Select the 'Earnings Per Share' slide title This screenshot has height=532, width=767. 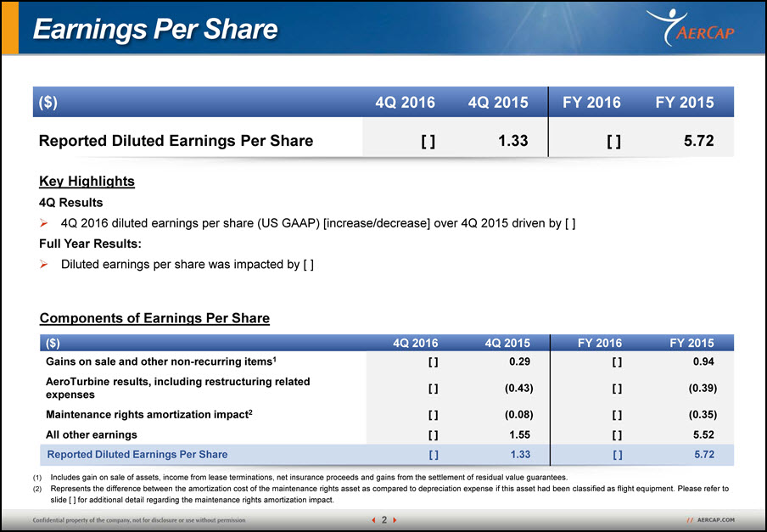pos(155,29)
